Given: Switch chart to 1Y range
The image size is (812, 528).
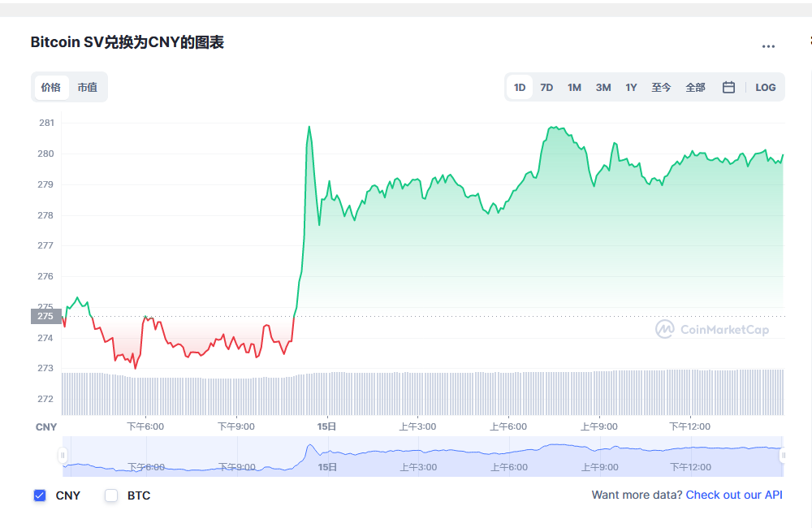Looking at the screenshot, I should coord(631,88).
